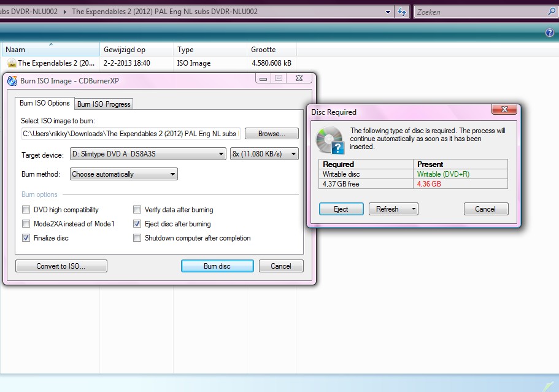
Task: Click the green Writable (DVD+R) text
Action: pos(443,174)
